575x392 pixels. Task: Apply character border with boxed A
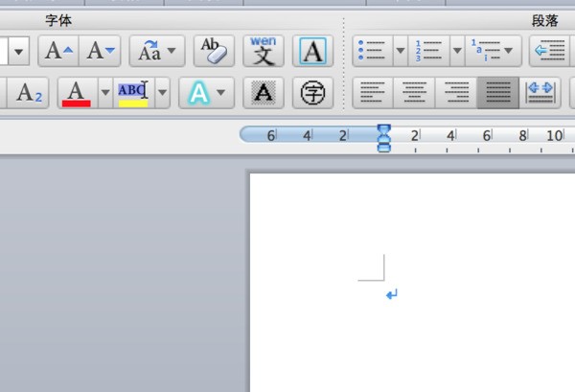312,52
